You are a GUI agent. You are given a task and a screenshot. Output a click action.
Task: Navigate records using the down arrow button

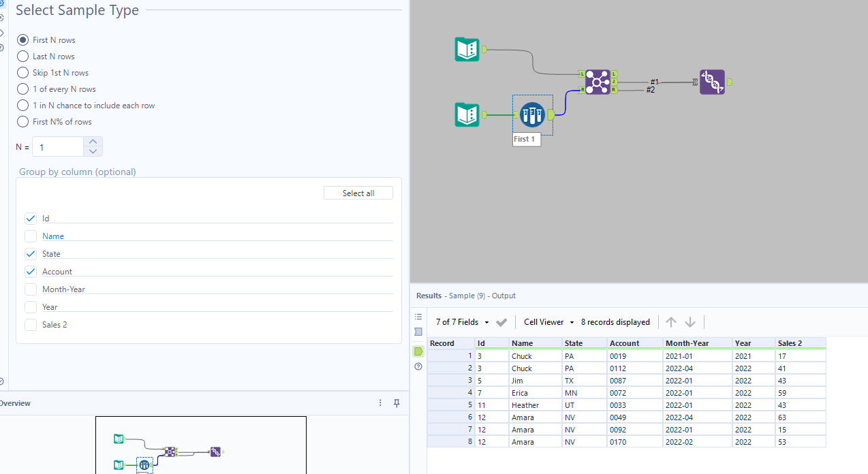tap(690, 321)
